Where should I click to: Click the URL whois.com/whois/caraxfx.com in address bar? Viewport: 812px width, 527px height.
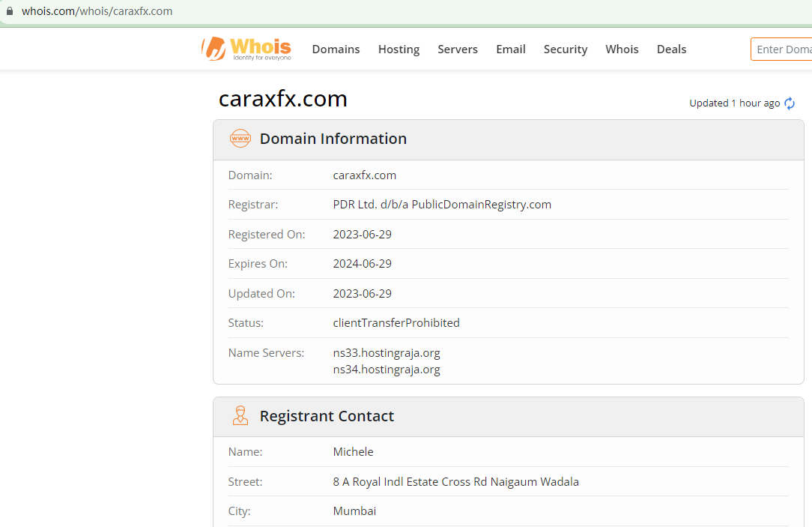tap(97, 11)
